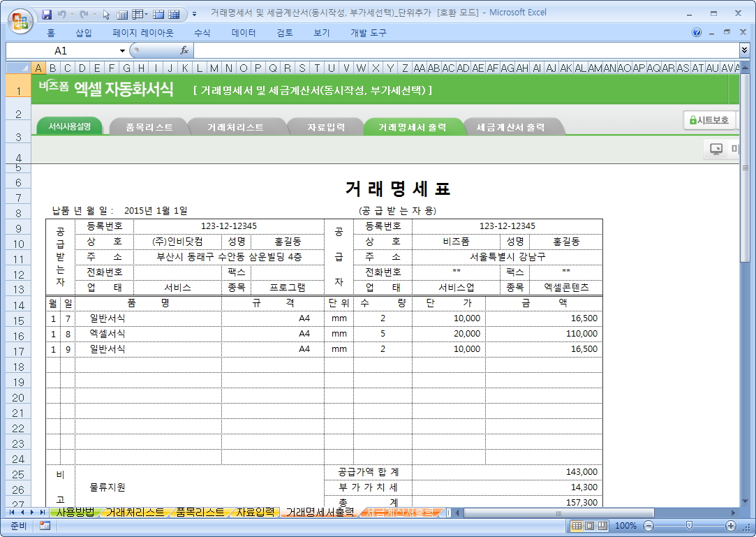
Task: Switch to Page Break Preview view
Action: click(x=602, y=526)
